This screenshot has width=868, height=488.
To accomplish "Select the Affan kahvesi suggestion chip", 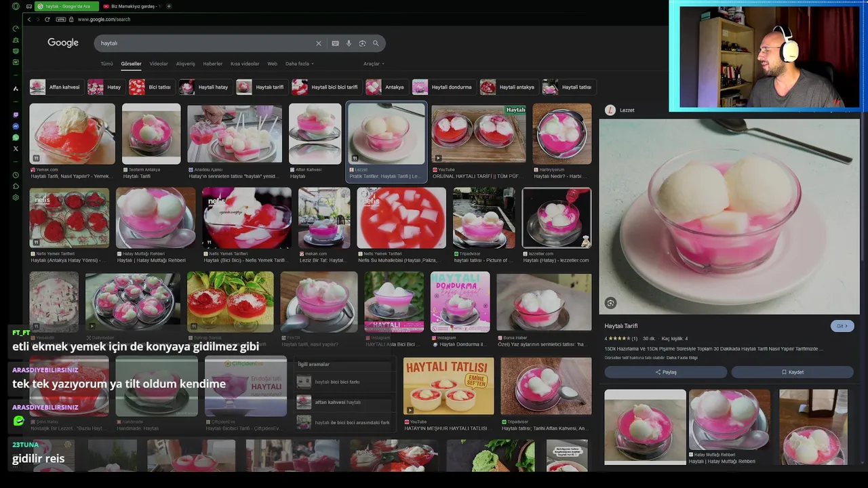I will pos(56,87).
